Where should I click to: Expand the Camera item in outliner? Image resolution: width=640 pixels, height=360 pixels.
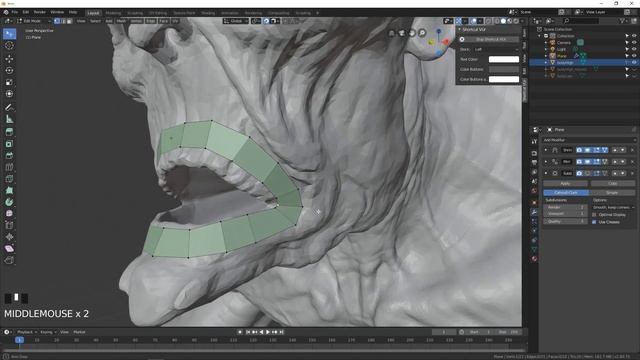pos(546,42)
